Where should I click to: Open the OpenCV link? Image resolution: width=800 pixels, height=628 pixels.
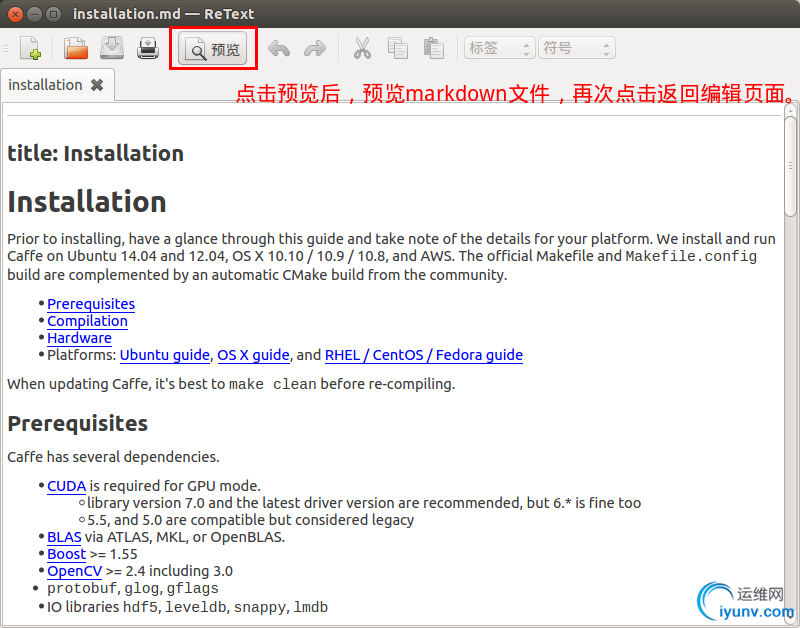(x=74, y=571)
